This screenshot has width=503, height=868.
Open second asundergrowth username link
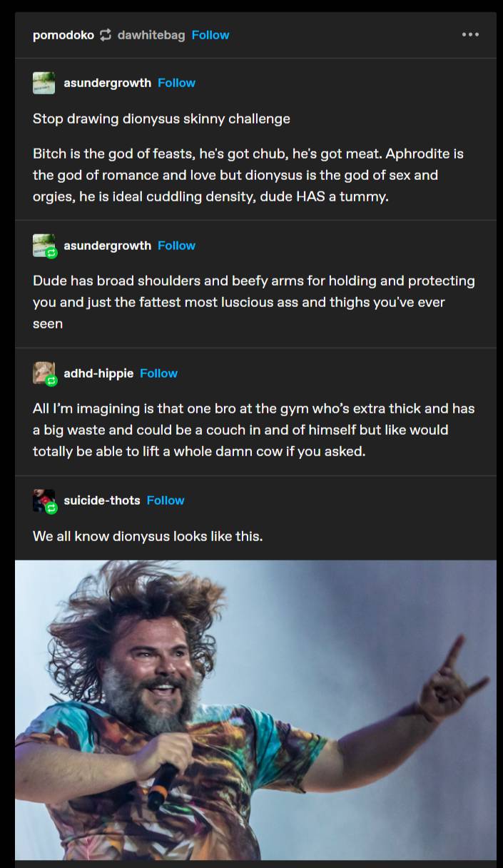coord(108,246)
